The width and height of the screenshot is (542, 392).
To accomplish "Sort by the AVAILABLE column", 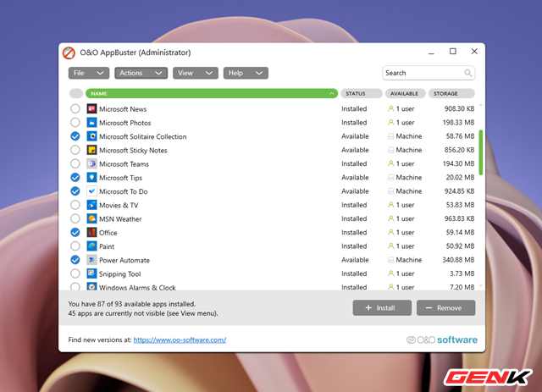I will [406, 93].
